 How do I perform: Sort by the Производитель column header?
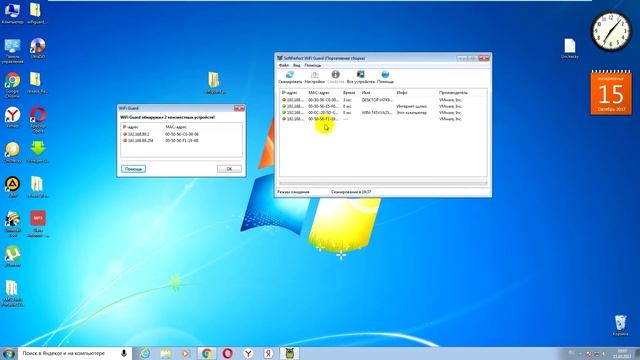pos(461,93)
